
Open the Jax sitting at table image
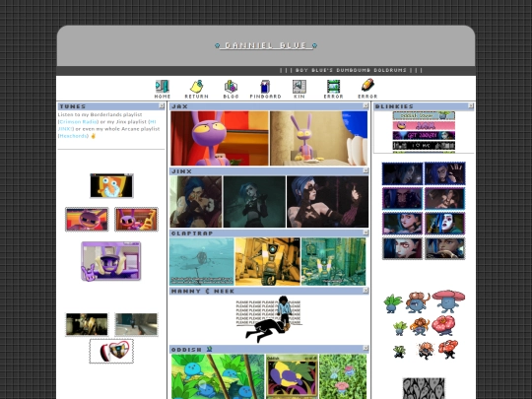[318, 139]
